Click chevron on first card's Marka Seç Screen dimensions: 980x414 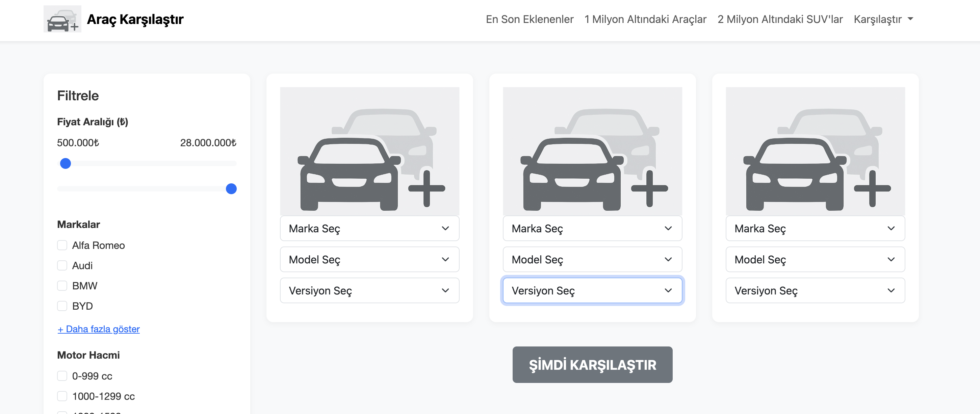[x=445, y=228]
